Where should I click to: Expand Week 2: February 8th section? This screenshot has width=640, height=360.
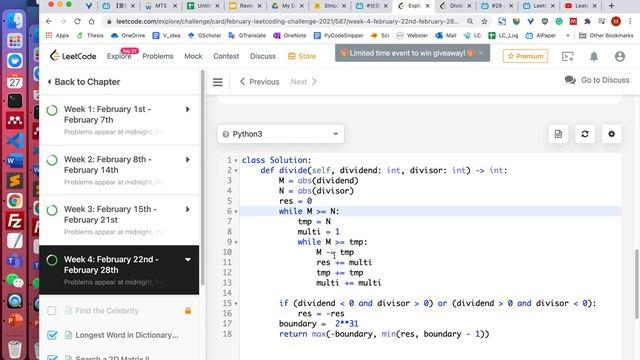click(188, 160)
